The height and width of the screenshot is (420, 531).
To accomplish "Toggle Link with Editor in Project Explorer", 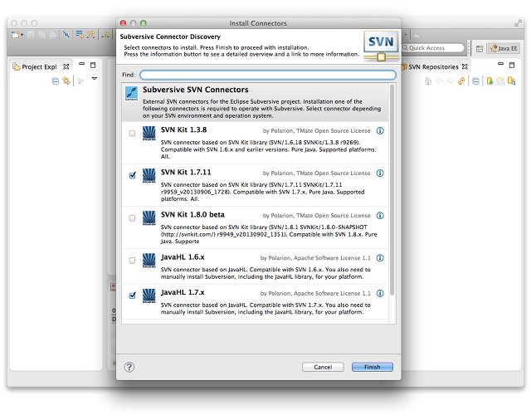I will point(66,81).
